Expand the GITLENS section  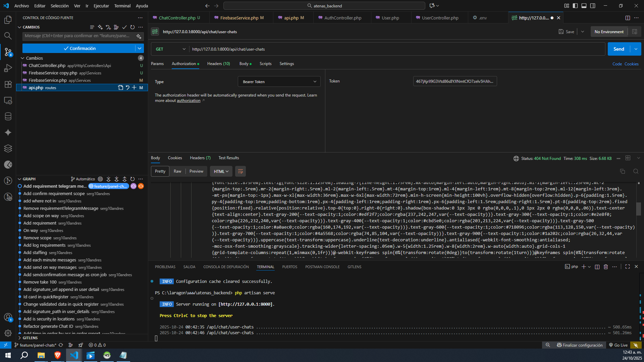point(30,338)
